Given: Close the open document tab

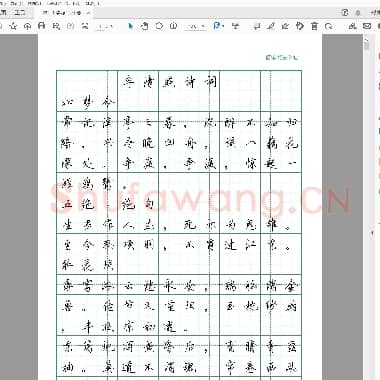Looking at the screenshot, I should [89, 13].
